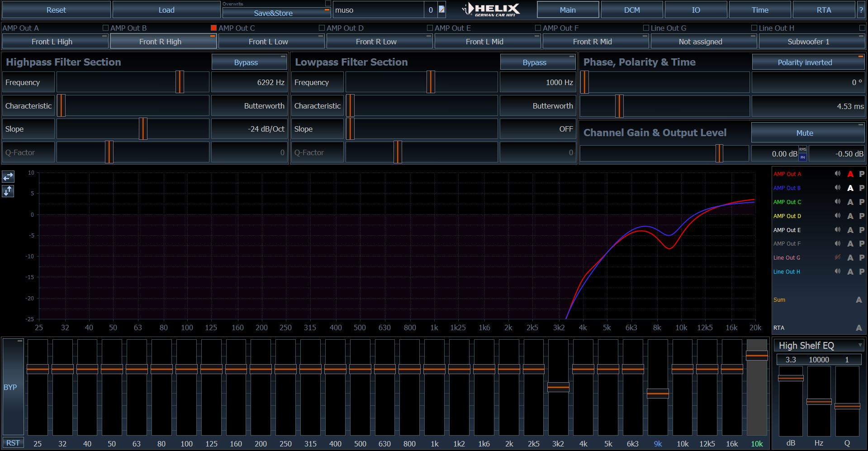Click the -0.50 dB output level field
Image resolution: width=868 pixels, height=451 pixels.
(x=836, y=154)
